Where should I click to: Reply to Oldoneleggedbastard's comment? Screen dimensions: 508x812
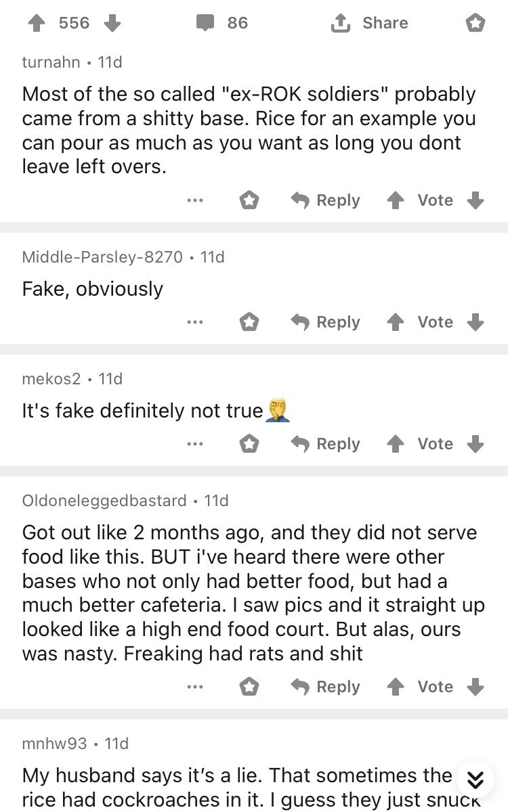coord(326,687)
